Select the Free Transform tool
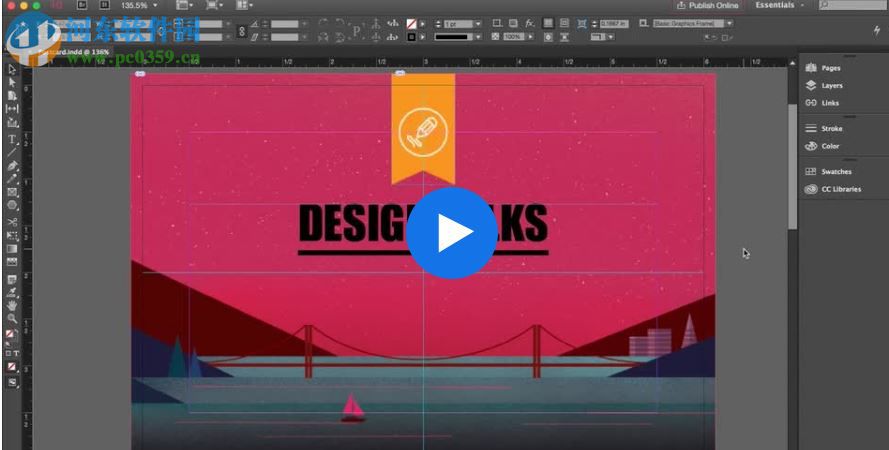This screenshot has width=889, height=450. tap(12, 235)
